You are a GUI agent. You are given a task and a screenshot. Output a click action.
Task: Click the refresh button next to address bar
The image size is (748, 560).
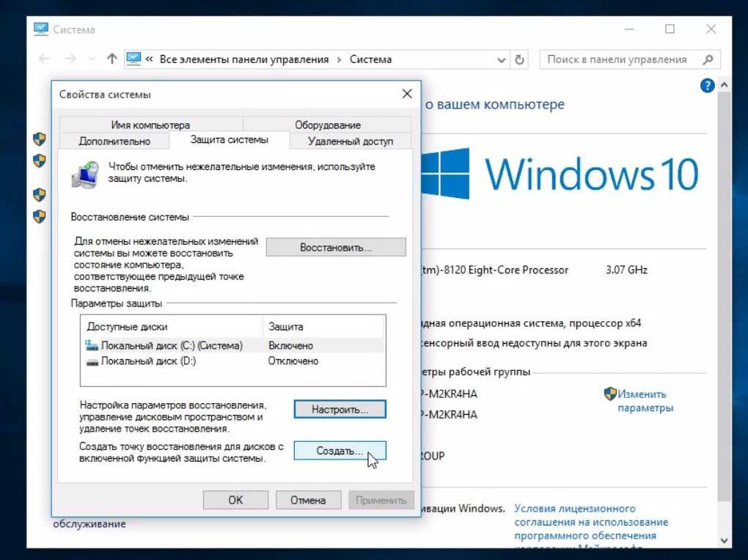point(519,59)
